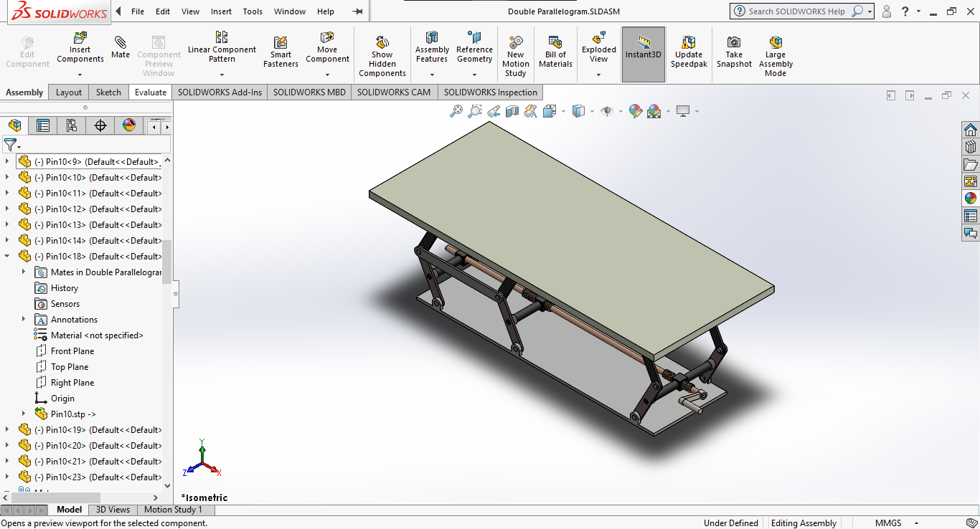
Task: Switch to SOLIDWORKS Add-Ins tab
Action: point(220,92)
